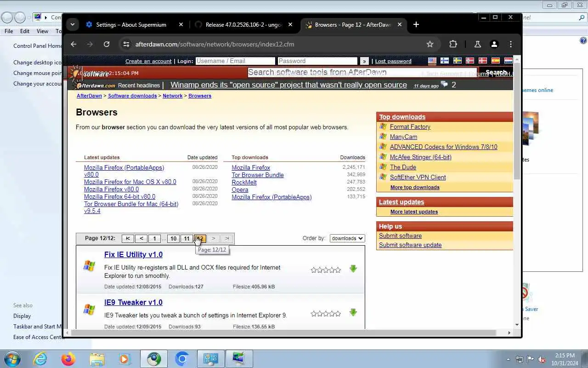
Task: Switch site language with Sweden flag
Action: coord(458,61)
